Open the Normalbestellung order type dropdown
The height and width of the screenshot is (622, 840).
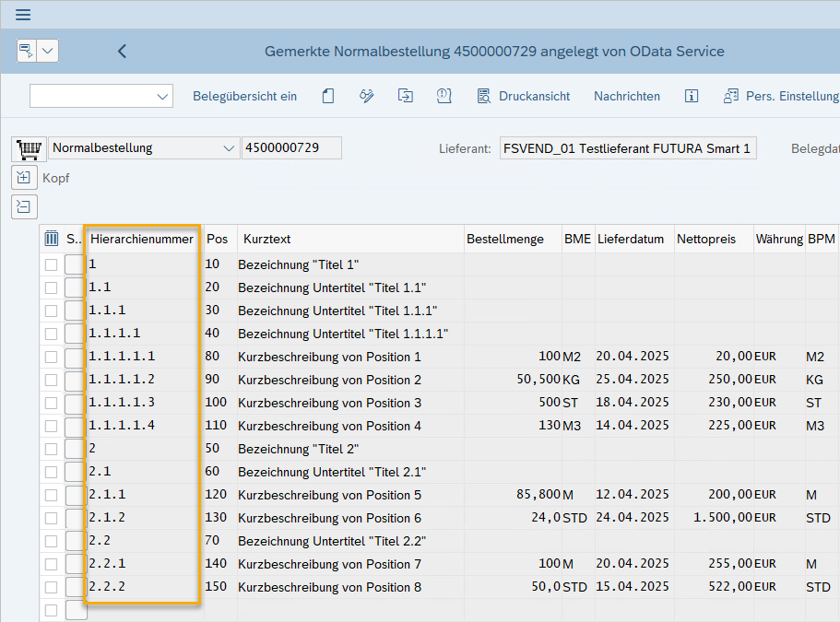tap(229, 148)
